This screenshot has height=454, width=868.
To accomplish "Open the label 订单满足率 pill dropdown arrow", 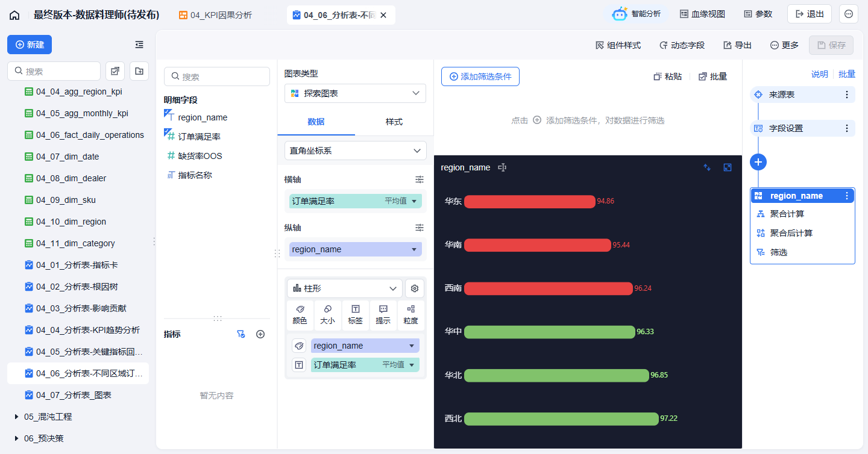I will pyautogui.click(x=413, y=365).
